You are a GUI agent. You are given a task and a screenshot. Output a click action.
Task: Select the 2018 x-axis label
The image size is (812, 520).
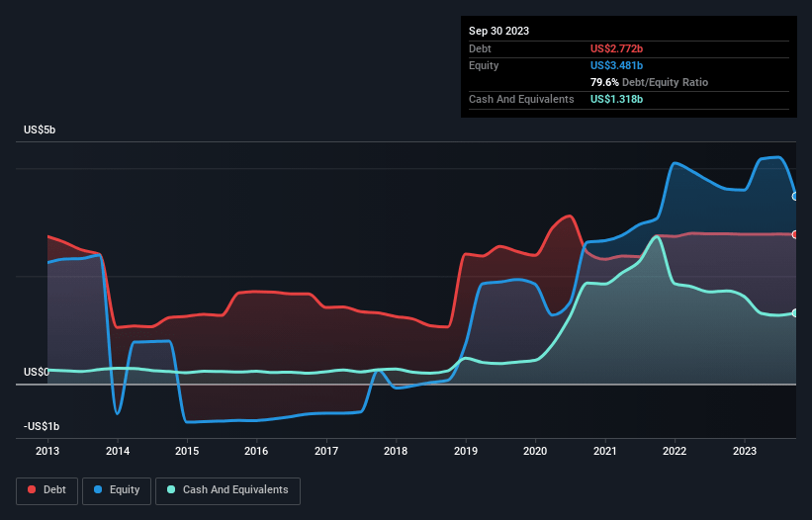tap(396, 451)
